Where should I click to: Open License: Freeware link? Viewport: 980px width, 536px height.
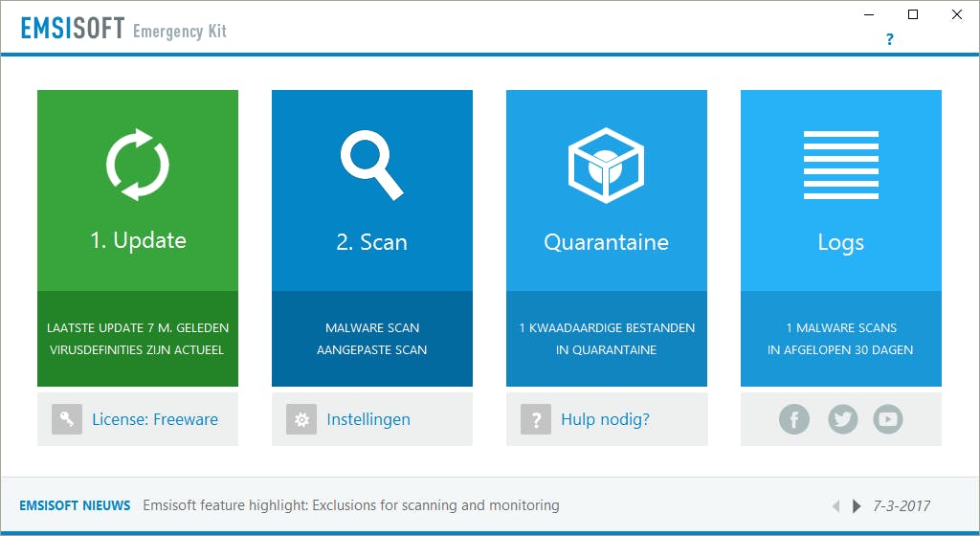point(155,419)
